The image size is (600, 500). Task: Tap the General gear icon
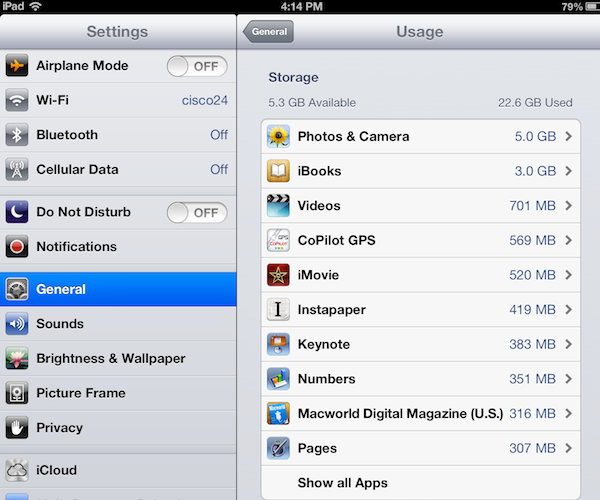coord(16,289)
